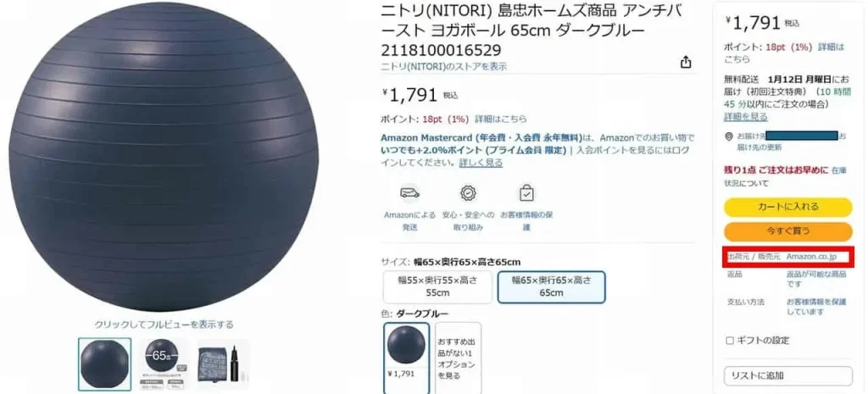Screen dimensions: 868x394
Task: Enable the ギフトの設定 checkbox
Action: 730,341
